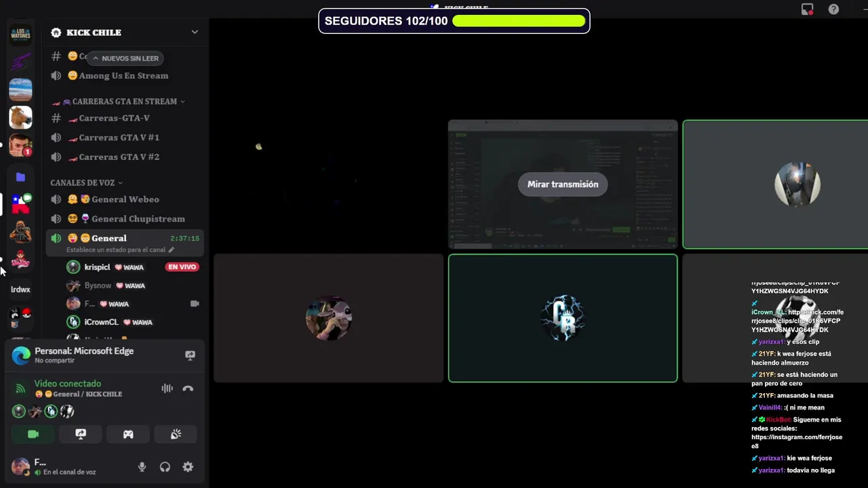Click user krispicl in voice list
The height and width of the screenshot is (488, 868).
(x=97, y=267)
